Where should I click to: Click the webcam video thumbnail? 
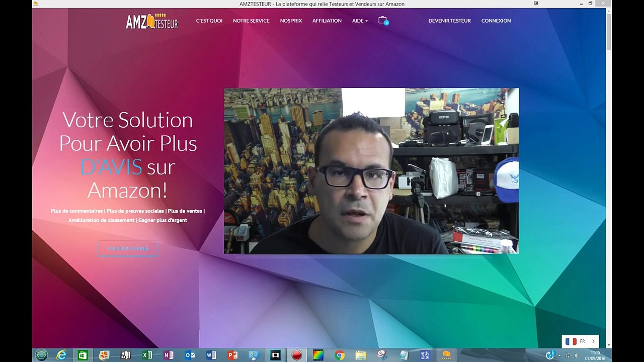coord(371,171)
